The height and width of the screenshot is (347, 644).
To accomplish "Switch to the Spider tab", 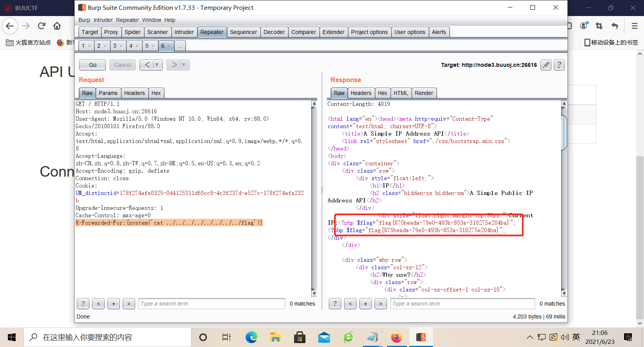I will (132, 32).
